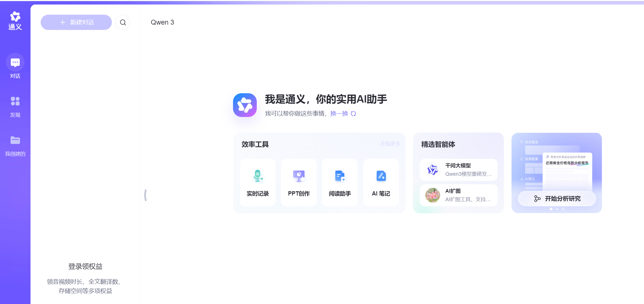The width and height of the screenshot is (644, 304).
Task: Click the search magnifier icon
Action: coord(123,22)
